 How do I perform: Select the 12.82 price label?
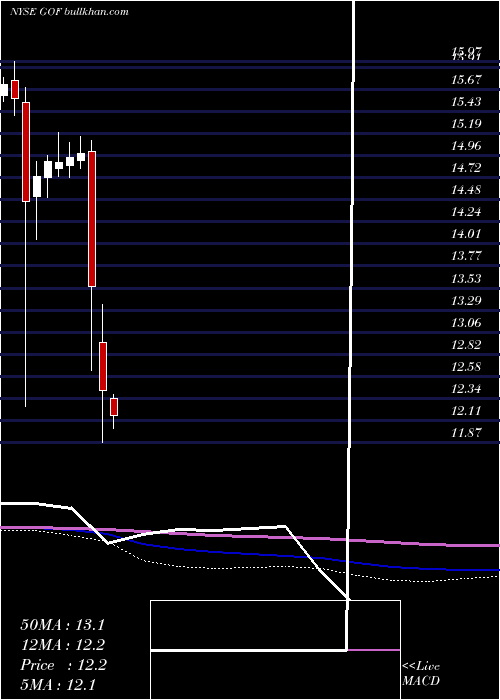tap(467, 345)
